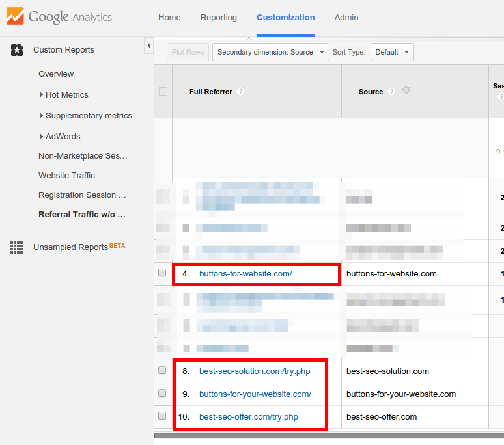Select the Referral Traffic w/o … report
Viewport: 504px width, 445px height.
click(x=82, y=215)
